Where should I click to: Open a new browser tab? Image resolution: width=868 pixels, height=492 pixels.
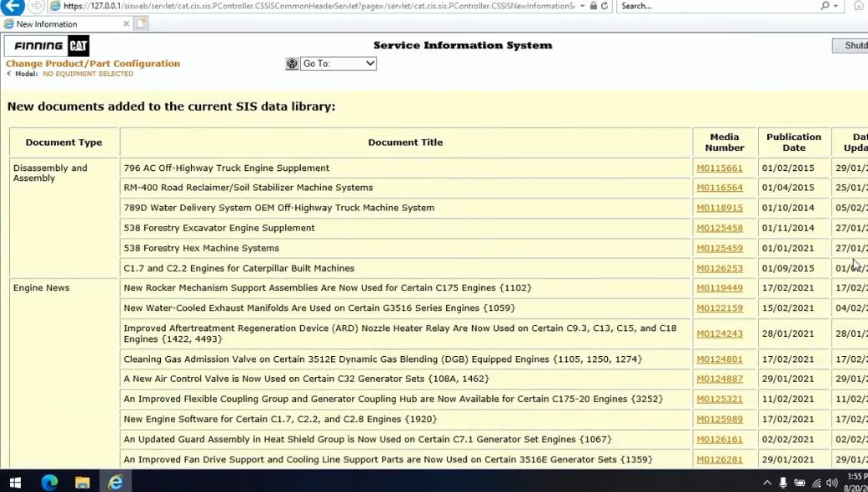pyautogui.click(x=141, y=24)
